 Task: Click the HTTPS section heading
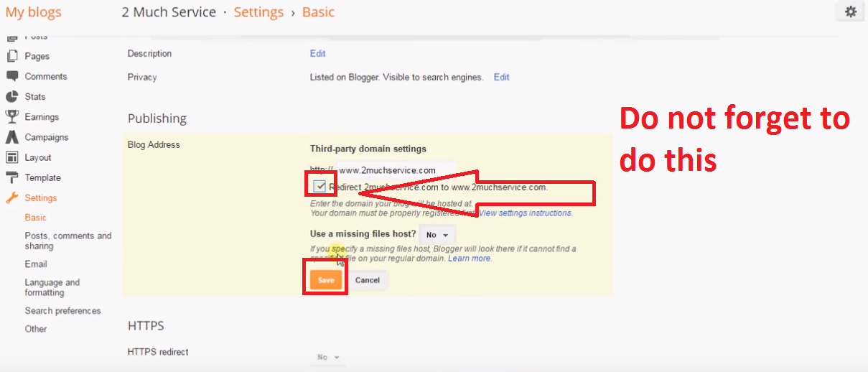[x=146, y=325]
